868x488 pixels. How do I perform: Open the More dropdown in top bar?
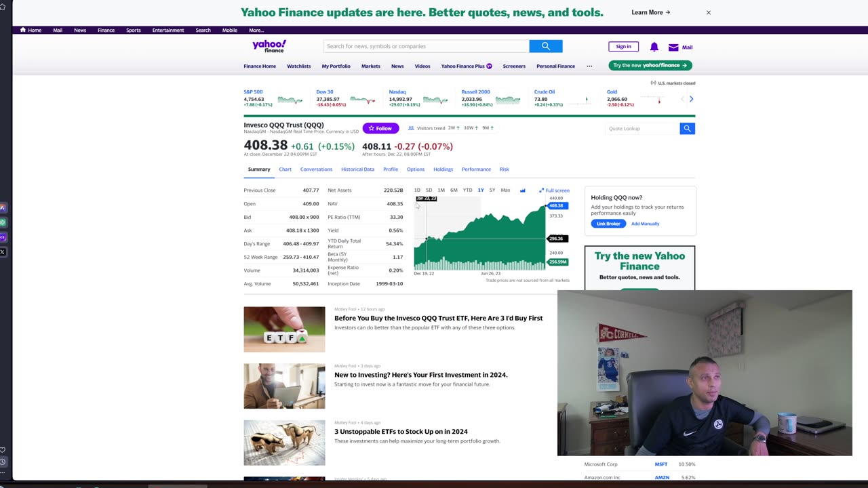click(256, 30)
